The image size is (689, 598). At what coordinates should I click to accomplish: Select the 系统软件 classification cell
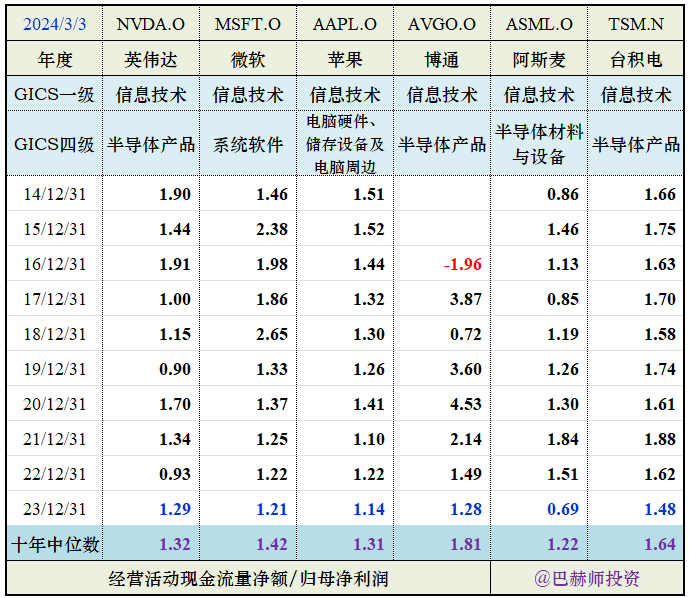click(248, 144)
